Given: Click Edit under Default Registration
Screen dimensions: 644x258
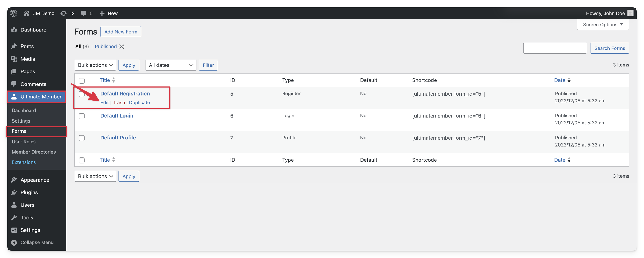Looking at the screenshot, I should click(105, 103).
